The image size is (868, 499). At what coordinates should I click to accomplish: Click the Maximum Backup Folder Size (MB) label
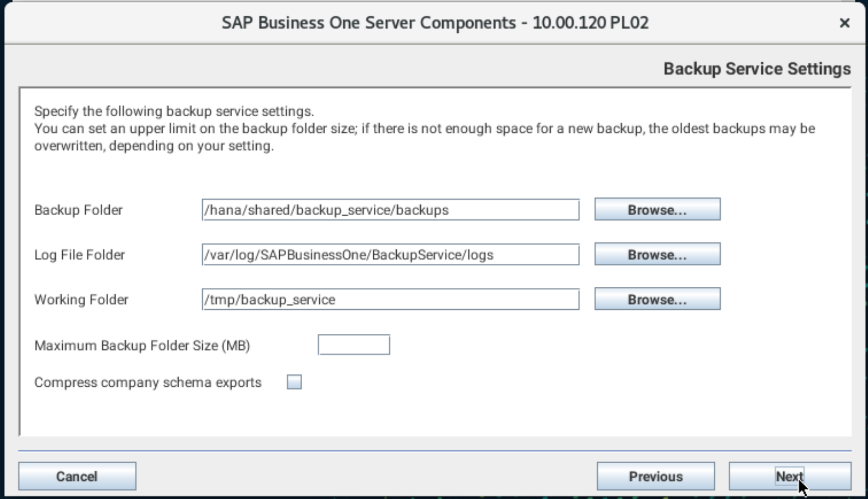coord(142,346)
